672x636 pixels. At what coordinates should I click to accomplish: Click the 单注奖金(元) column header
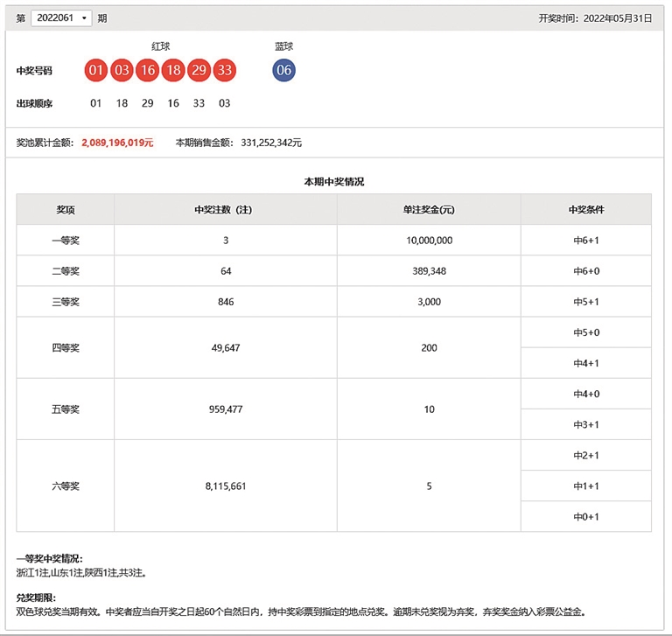point(429,210)
